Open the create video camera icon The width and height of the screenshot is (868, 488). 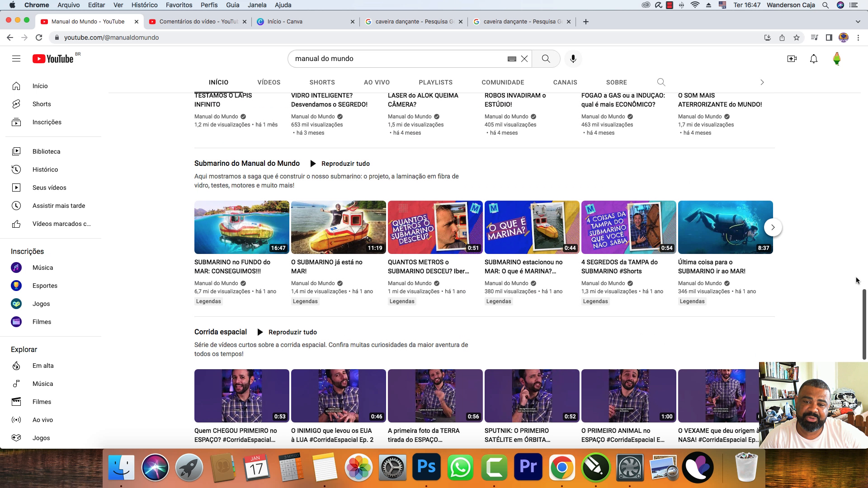pos(793,58)
